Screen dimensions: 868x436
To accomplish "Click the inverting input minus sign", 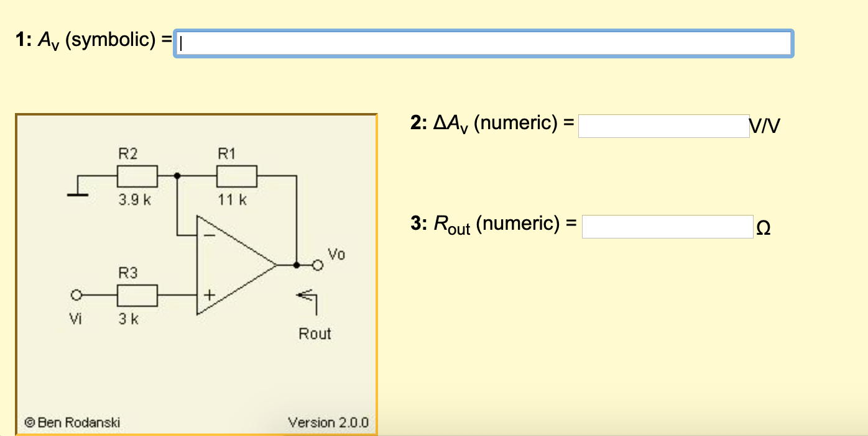I will pos(208,235).
